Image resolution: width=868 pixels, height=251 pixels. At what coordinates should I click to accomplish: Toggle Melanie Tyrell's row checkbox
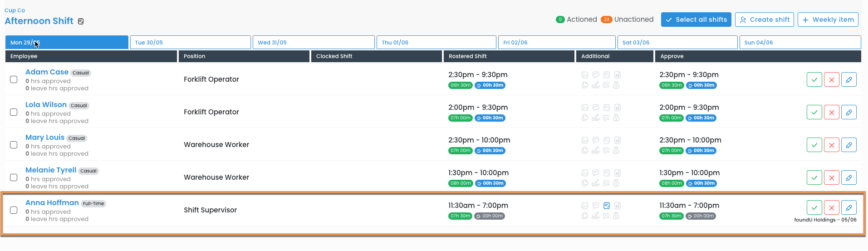click(x=14, y=177)
